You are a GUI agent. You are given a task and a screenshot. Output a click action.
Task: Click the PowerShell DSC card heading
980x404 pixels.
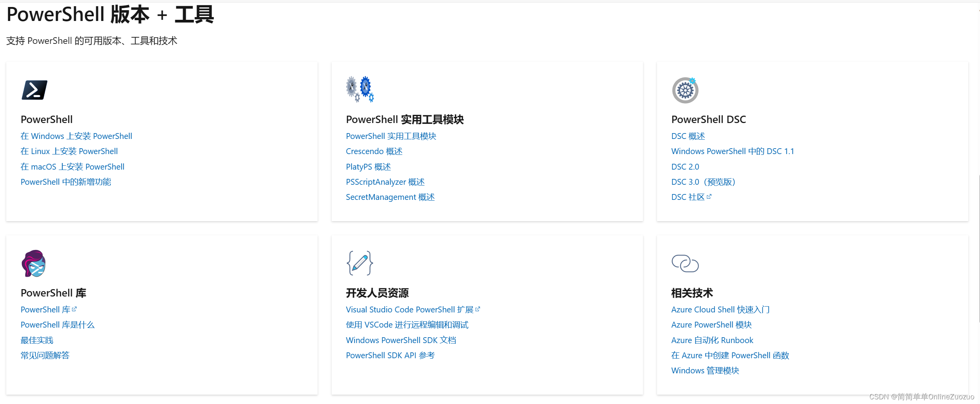pos(709,120)
